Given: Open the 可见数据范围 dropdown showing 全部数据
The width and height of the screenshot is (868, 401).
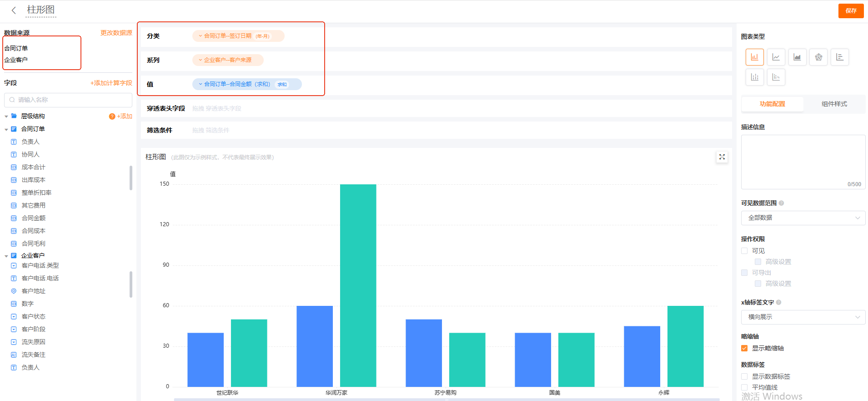Looking at the screenshot, I should [x=803, y=218].
